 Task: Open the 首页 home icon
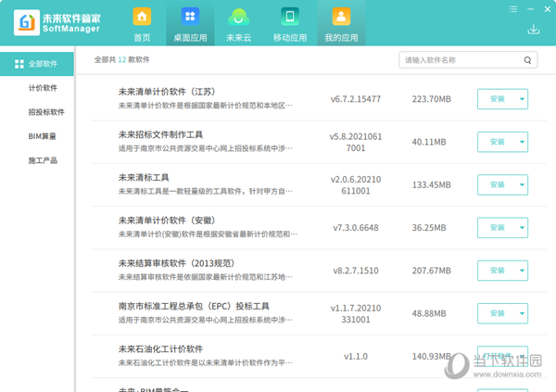click(x=142, y=24)
